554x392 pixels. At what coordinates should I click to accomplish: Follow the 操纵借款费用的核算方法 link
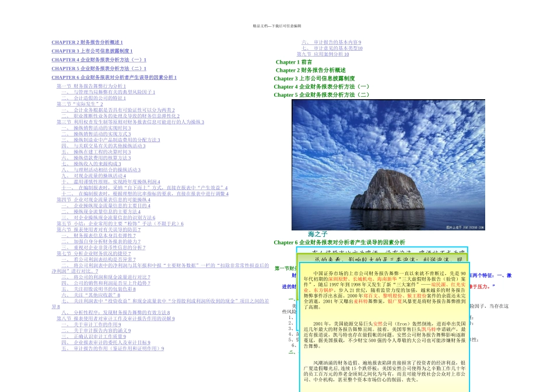point(96,158)
